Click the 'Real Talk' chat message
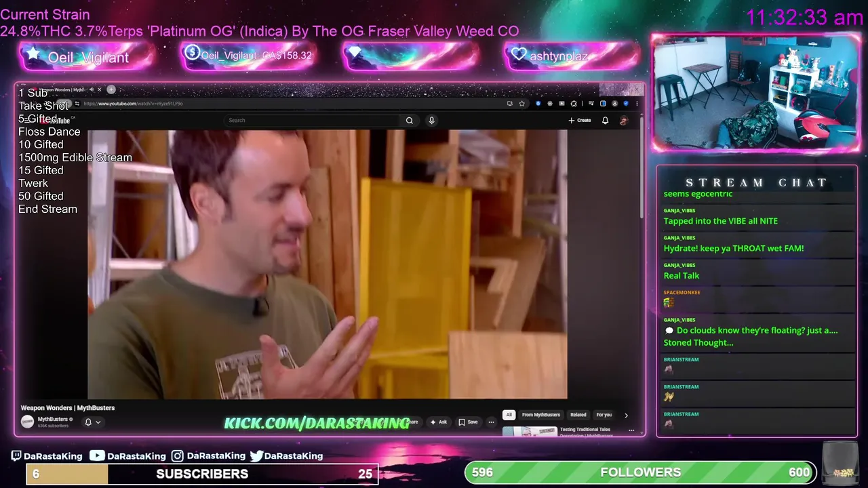The height and width of the screenshot is (488, 868). click(x=682, y=276)
